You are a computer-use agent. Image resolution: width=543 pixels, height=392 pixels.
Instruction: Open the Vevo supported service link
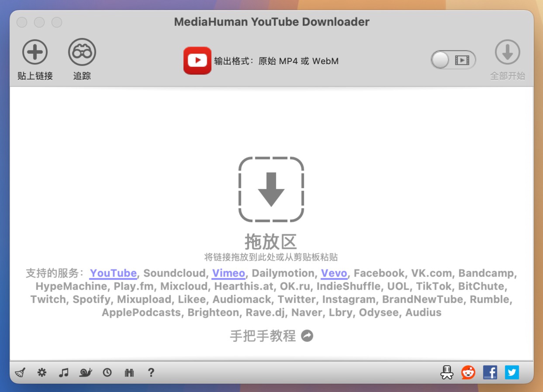click(334, 273)
